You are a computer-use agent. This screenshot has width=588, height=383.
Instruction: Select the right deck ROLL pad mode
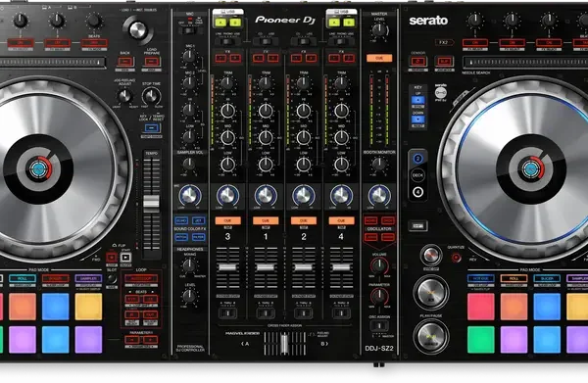514,278
